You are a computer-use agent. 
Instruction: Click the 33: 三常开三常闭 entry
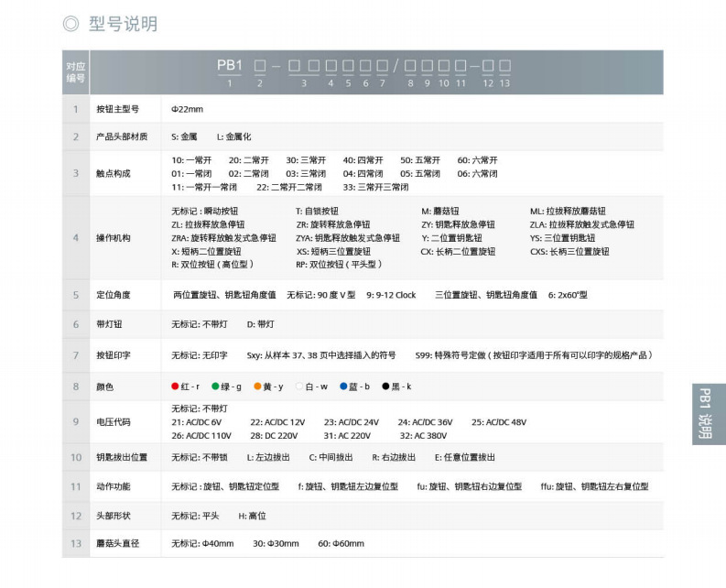(375, 187)
